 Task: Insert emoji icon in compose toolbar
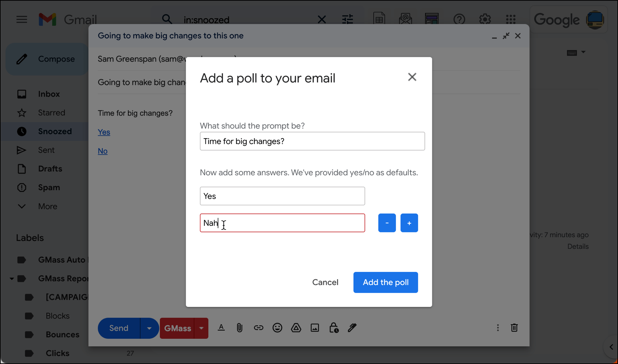click(277, 328)
